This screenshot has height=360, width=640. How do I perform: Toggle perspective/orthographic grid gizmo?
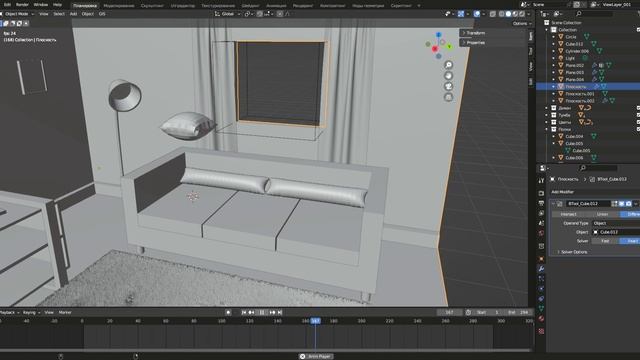point(448,97)
